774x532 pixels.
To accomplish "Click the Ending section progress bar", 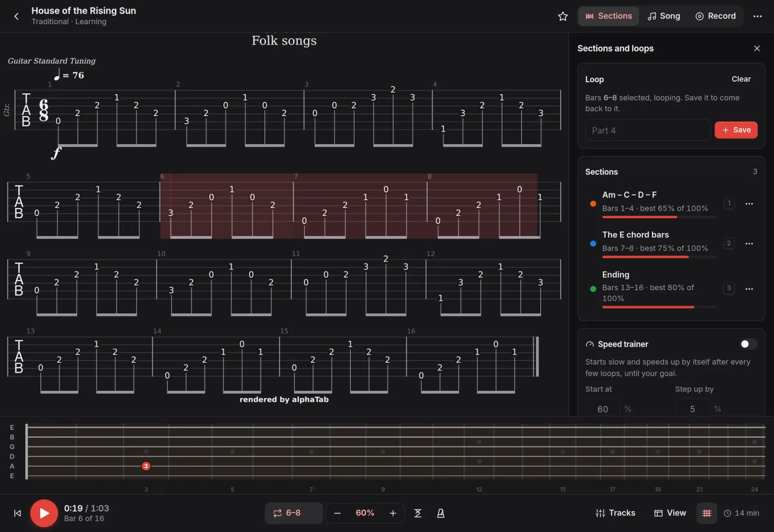I will coord(659,307).
